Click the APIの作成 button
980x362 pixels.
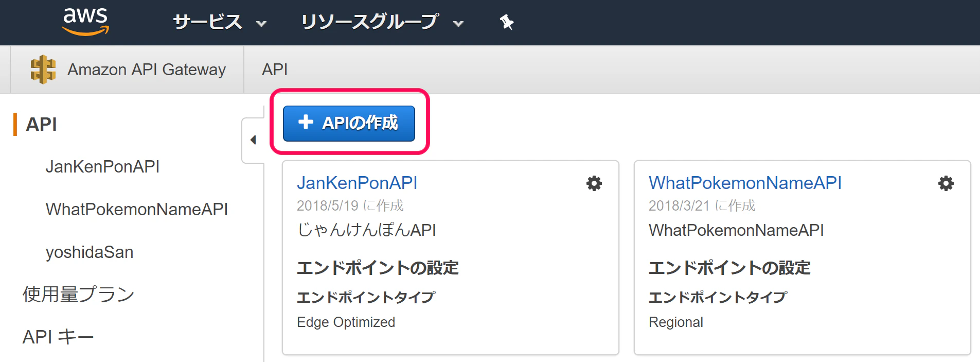tap(349, 123)
